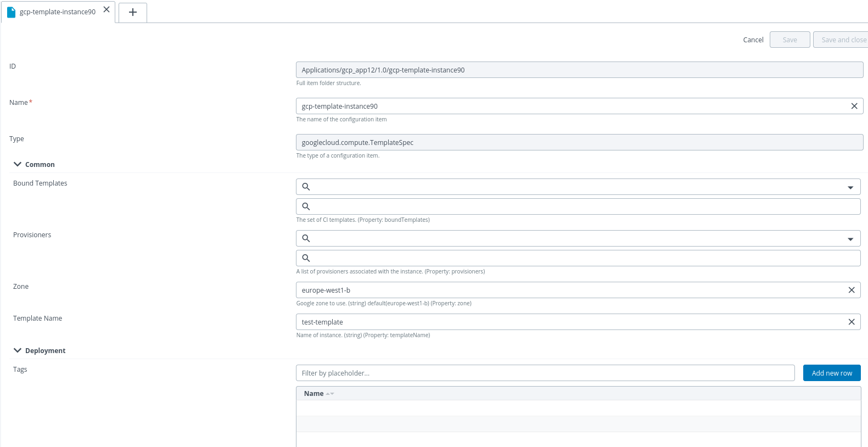Close the gcp-template-instance90 tab

[x=107, y=10]
